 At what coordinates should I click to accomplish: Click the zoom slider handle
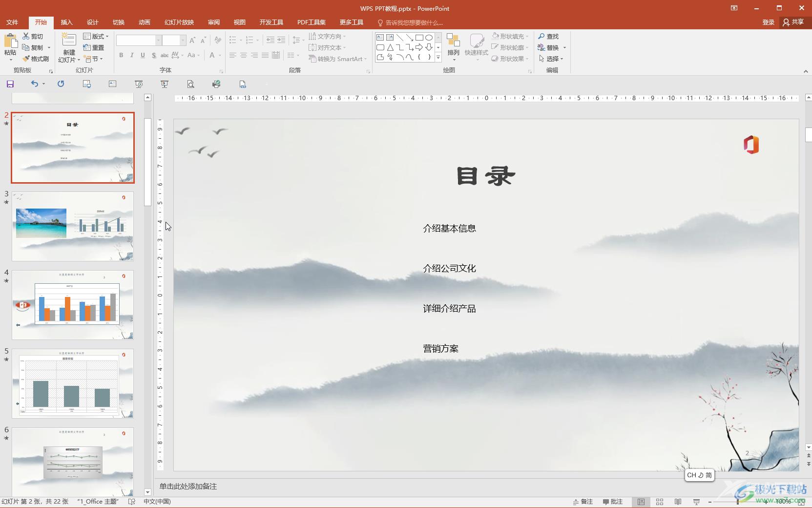(x=737, y=502)
